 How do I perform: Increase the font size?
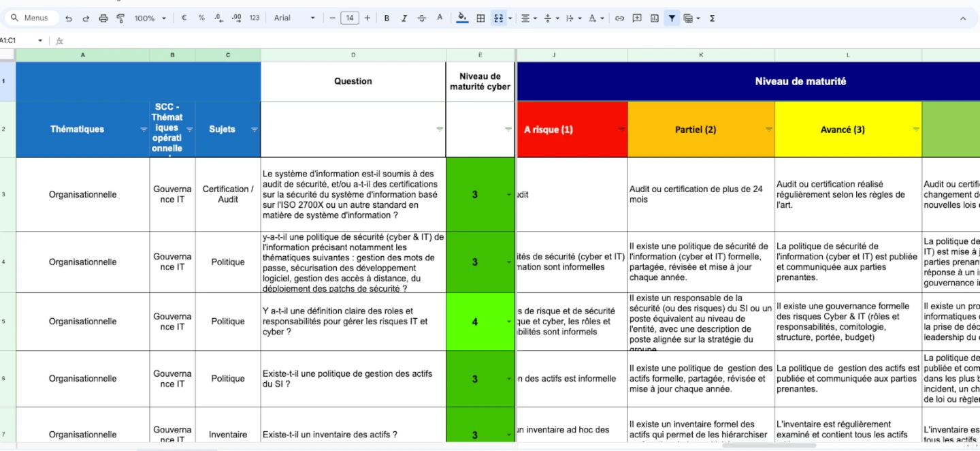[367, 18]
